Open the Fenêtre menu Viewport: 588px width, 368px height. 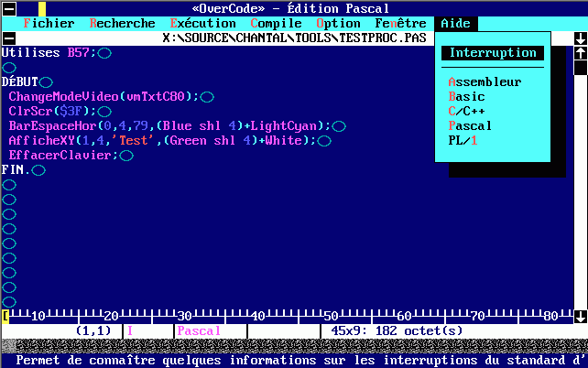[400, 24]
